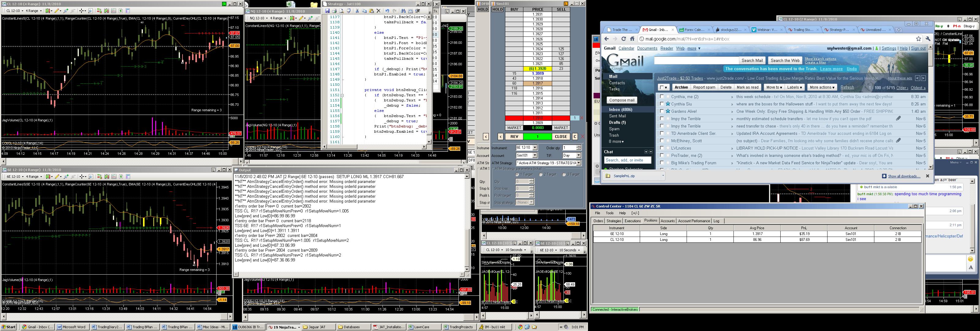Screen dimensions: 980x331
Task: Open the TIF Day dropdown
Action: (x=579, y=155)
